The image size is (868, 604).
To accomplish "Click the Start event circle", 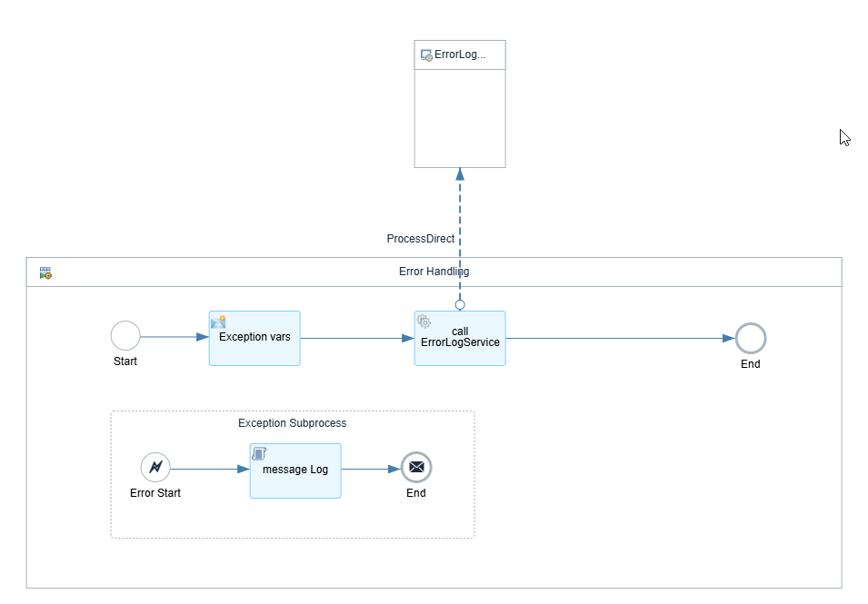I will pyautogui.click(x=125, y=336).
